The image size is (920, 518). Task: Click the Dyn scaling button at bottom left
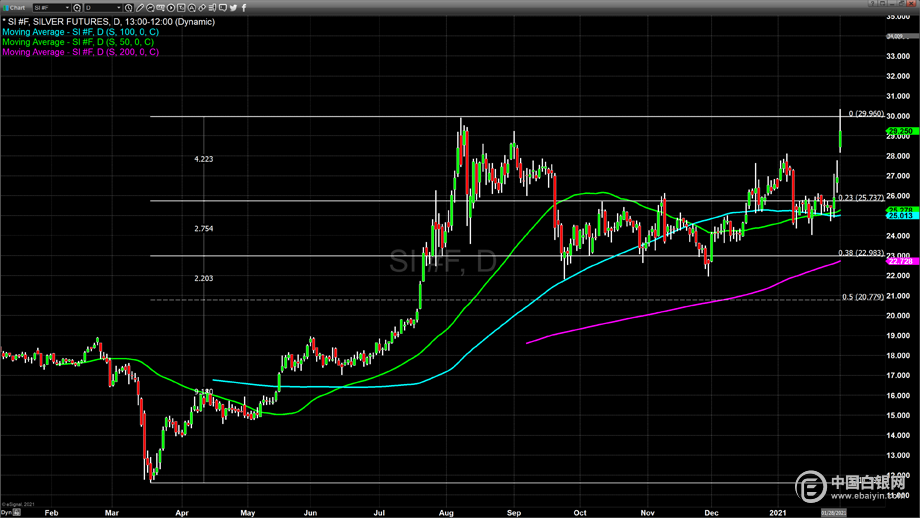point(6,512)
